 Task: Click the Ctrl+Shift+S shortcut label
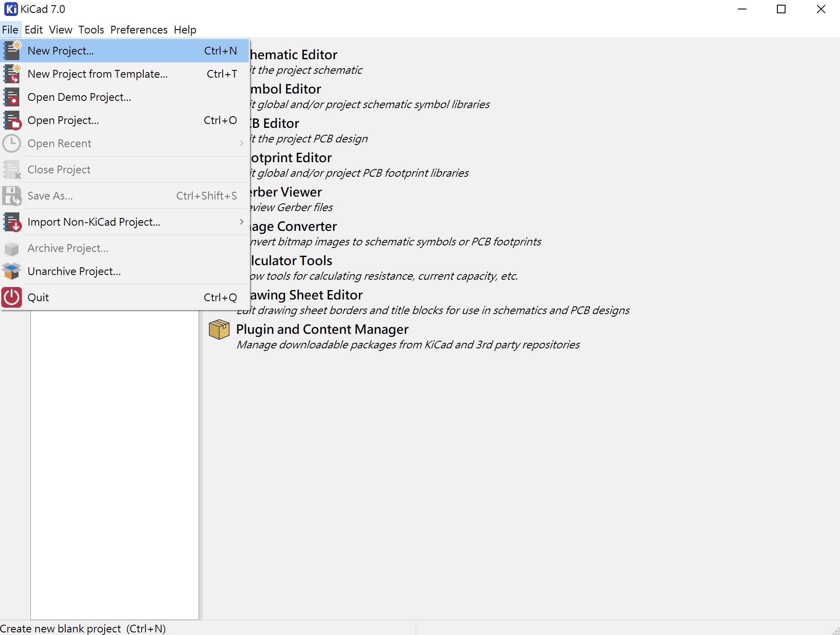[207, 196]
